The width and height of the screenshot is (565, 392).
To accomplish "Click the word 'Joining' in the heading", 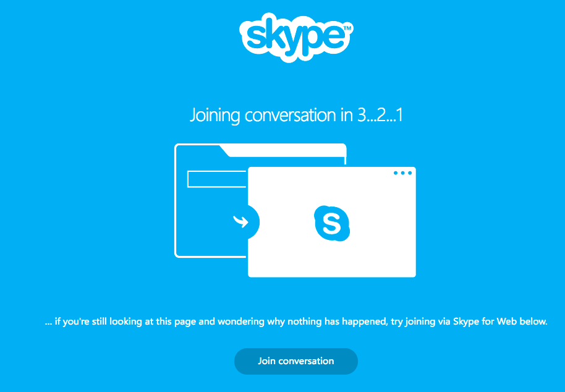I will pos(215,116).
